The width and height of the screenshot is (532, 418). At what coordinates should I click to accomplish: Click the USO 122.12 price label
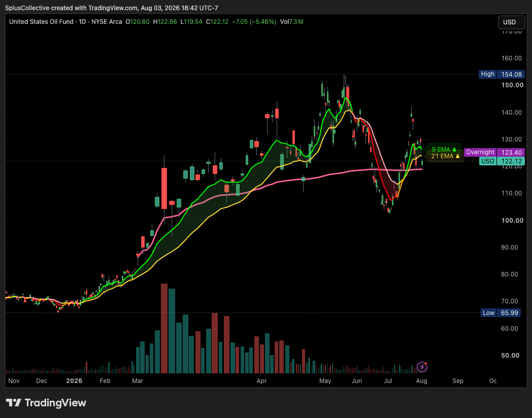(x=502, y=161)
